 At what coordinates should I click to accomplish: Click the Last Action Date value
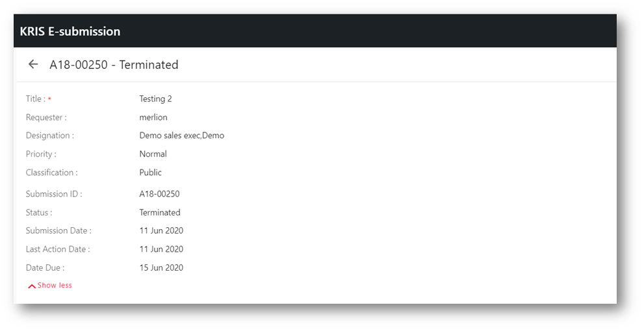pos(161,249)
